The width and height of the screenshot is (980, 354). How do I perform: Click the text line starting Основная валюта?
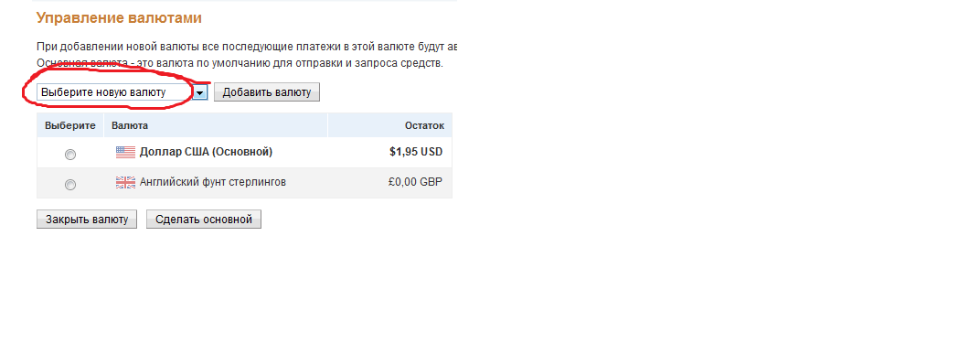(240, 64)
